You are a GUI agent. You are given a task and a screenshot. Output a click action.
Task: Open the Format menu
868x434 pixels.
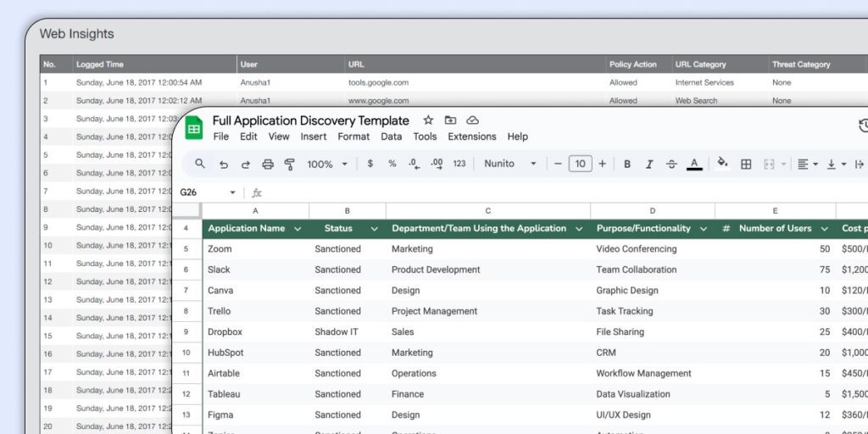353,136
